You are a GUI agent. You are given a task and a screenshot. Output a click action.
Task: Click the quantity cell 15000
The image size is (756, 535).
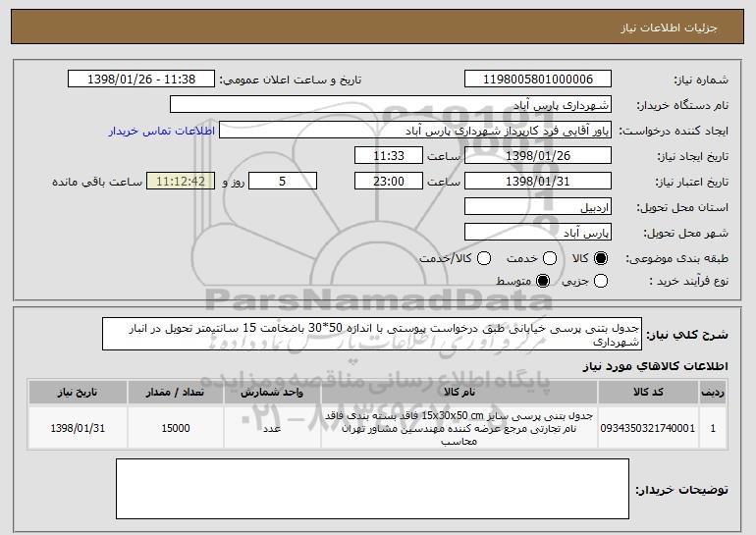[176, 428]
